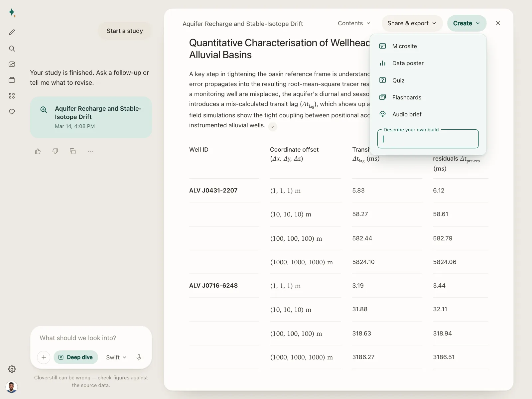The image size is (532, 399).
Task: Start voice input with microphone icon
Action: 139,357
